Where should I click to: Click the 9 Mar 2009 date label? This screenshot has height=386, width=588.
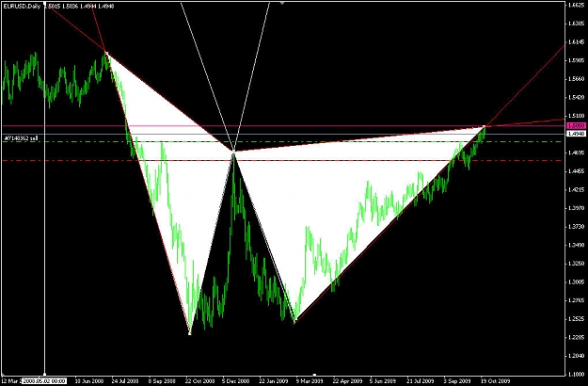click(x=310, y=381)
